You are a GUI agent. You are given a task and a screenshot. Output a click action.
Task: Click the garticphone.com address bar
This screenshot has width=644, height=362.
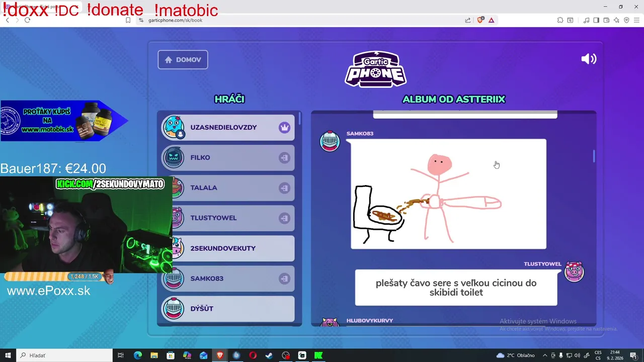click(x=302, y=20)
